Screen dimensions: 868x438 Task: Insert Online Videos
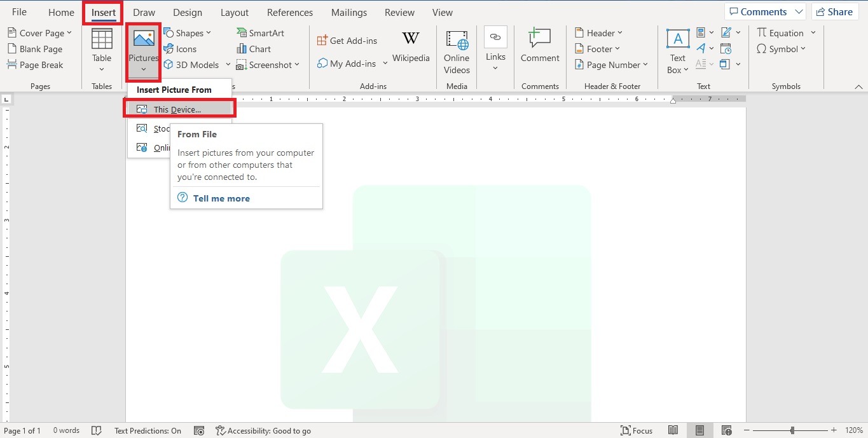(457, 52)
